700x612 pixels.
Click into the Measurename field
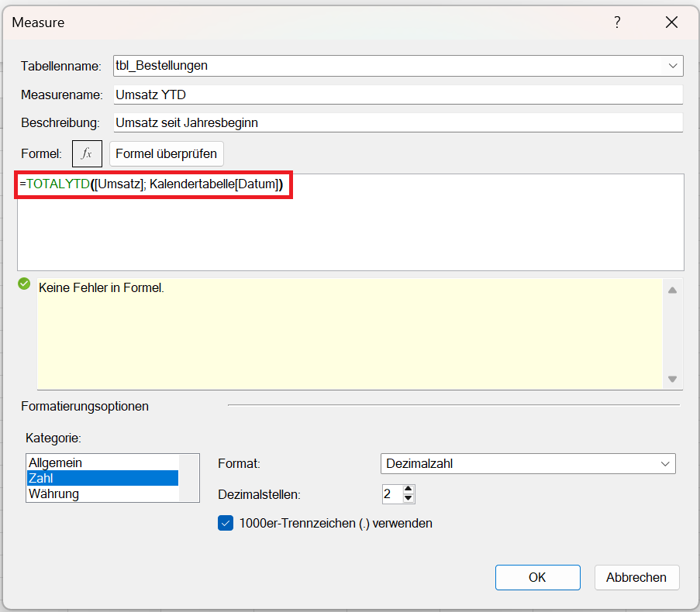397,95
